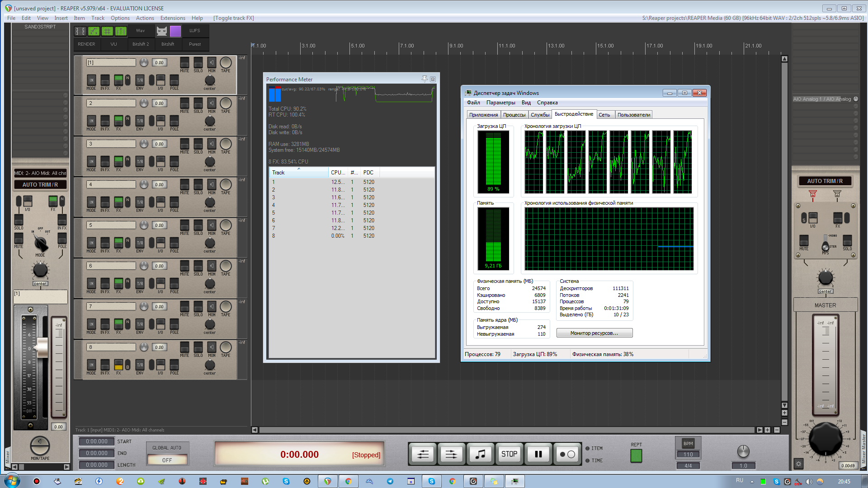The image size is (868, 488).
Task: Click the gear settings icon near master
Action: pos(798,464)
